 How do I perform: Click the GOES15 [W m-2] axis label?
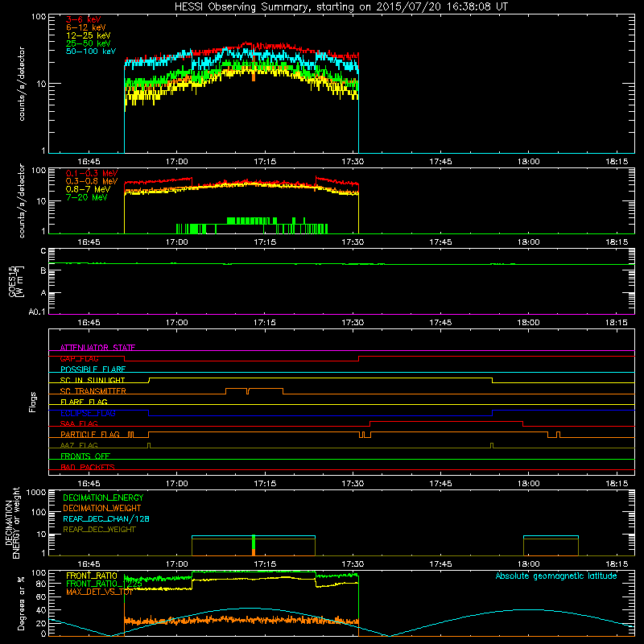(x=16, y=281)
